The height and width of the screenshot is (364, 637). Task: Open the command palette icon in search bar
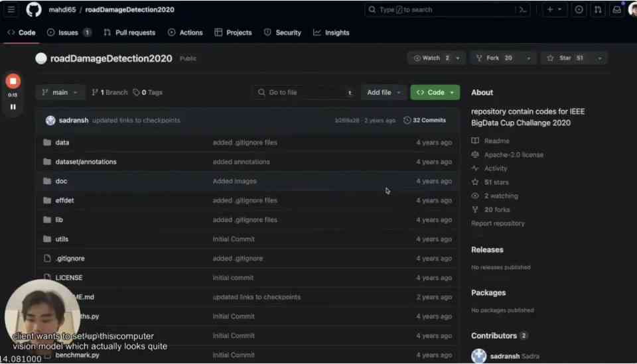coord(523,10)
